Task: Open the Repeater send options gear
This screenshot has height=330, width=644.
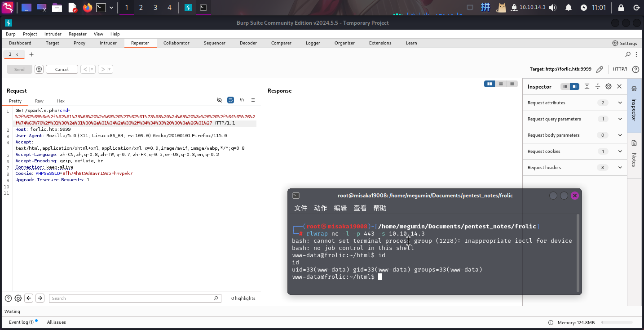Action: pyautogui.click(x=39, y=69)
